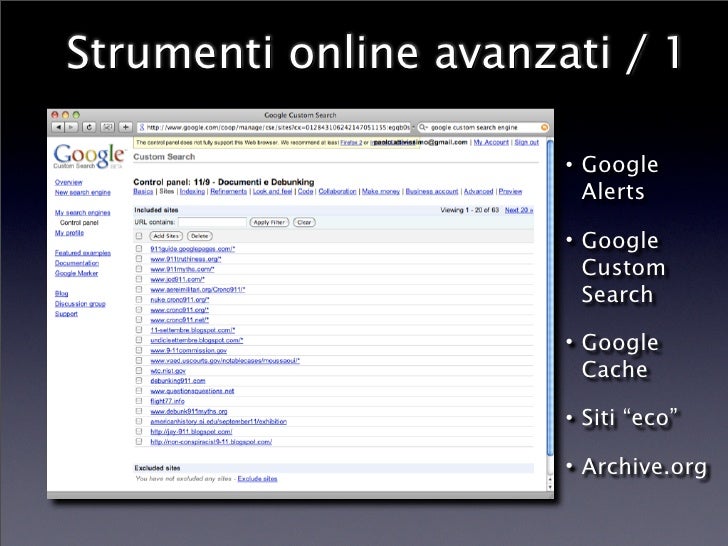728x546 pixels.
Task: Click the Firefox 2 link in warning banner
Action: coord(351,143)
